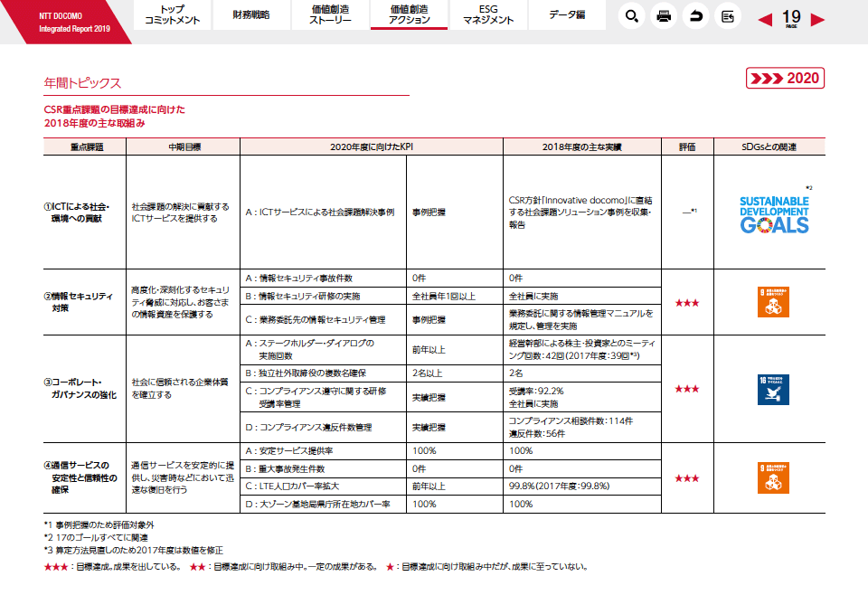
Task: Click the page number 19
Action: tap(791, 18)
